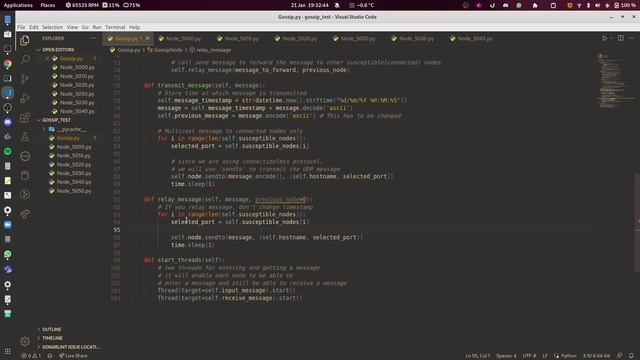Open the Explorer view in activity bar
The image size is (640, 360).
25,40
